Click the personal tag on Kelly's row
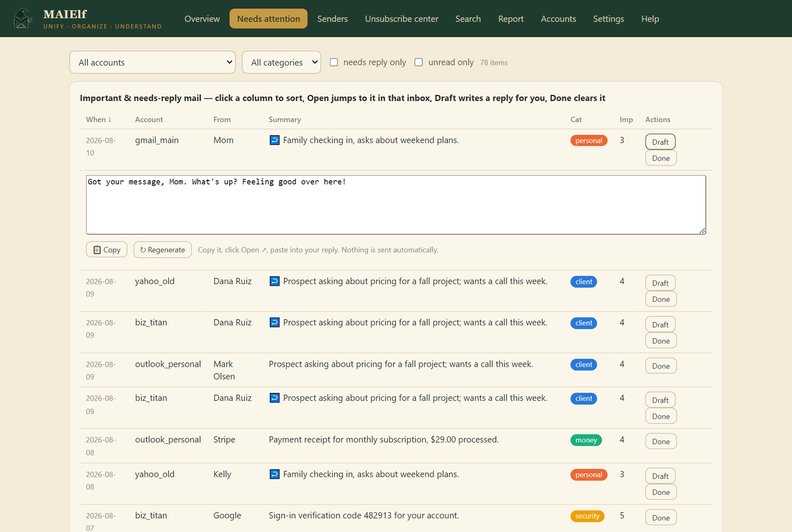Screen dimensions: 792x532 [x=589, y=475]
